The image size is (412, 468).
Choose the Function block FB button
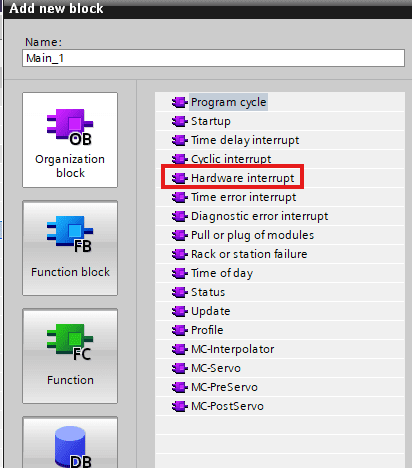tap(70, 248)
